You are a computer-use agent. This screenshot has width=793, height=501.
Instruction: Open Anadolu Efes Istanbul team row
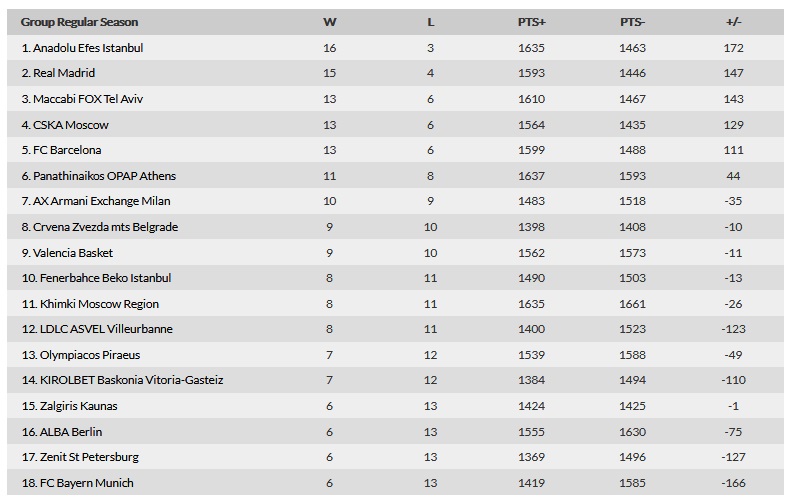tap(395, 48)
